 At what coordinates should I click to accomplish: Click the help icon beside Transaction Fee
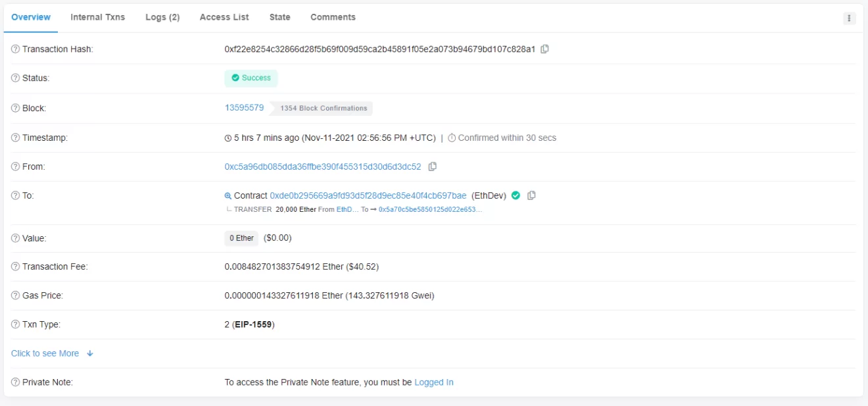[x=16, y=267]
